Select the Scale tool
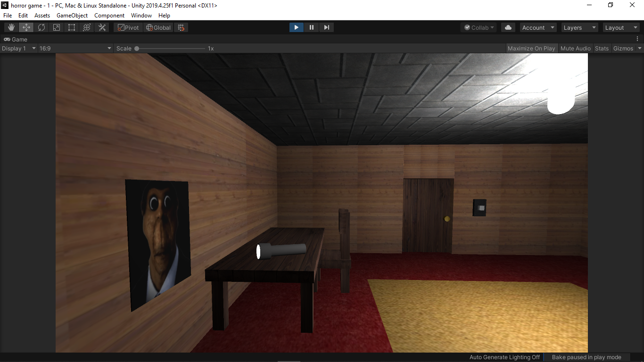 [57, 27]
